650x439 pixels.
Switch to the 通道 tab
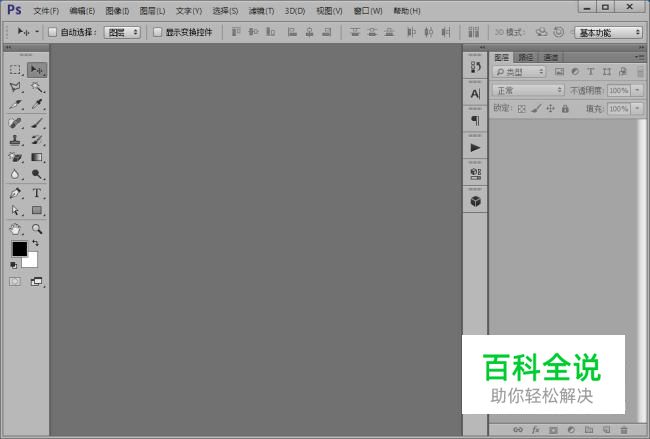tap(551, 57)
